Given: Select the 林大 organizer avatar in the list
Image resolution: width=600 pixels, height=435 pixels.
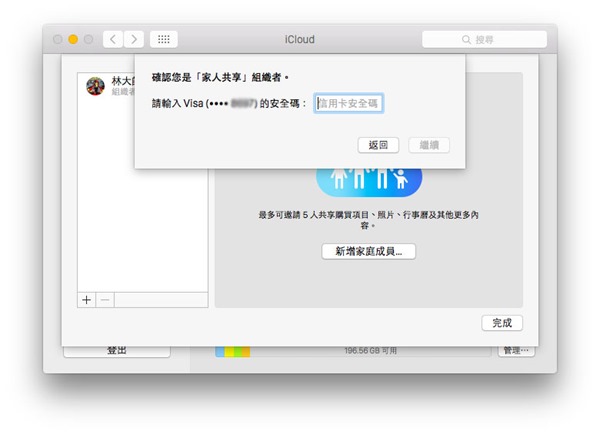Looking at the screenshot, I should [95, 86].
